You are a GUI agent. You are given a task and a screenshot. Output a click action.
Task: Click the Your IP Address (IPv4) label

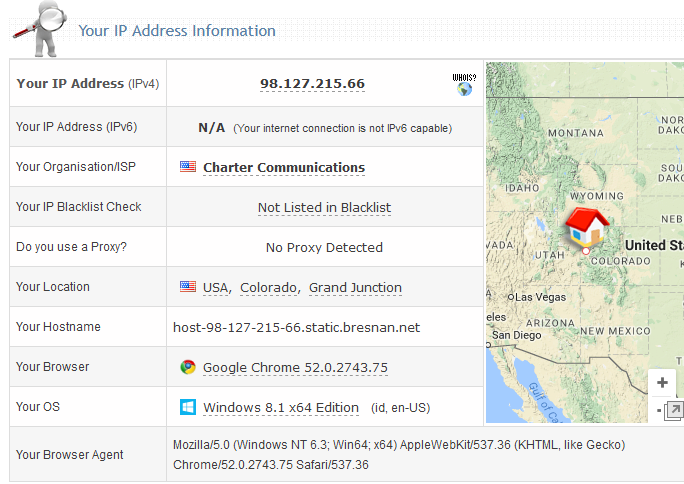(x=88, y=83)
